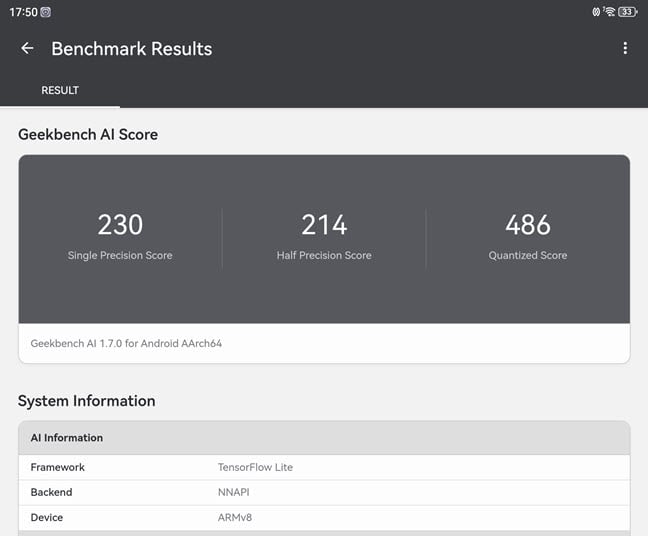Open the three-dot overflow menu
Image resolution: width=648 pixels, height=536 pixels.
pos(625,48)
